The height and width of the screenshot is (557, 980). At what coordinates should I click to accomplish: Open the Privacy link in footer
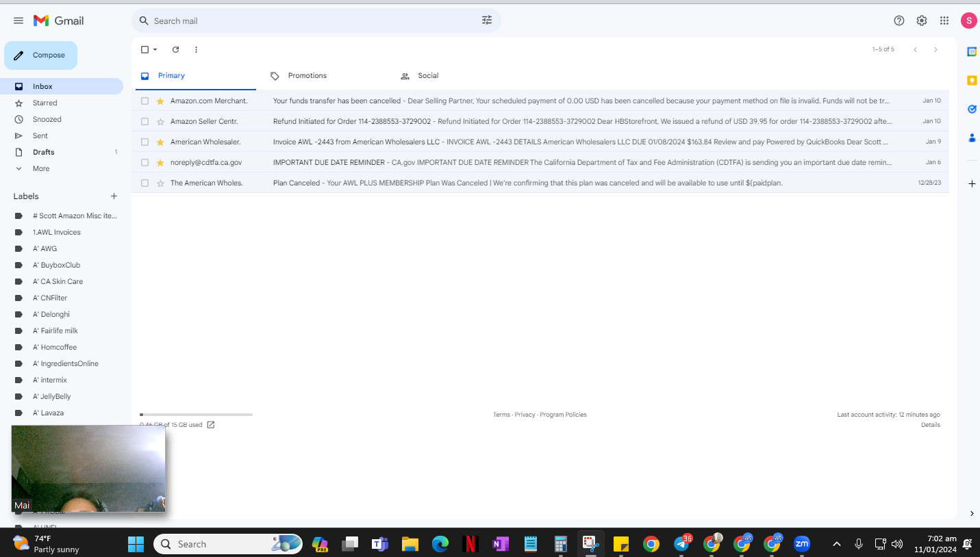coord(525,415)
